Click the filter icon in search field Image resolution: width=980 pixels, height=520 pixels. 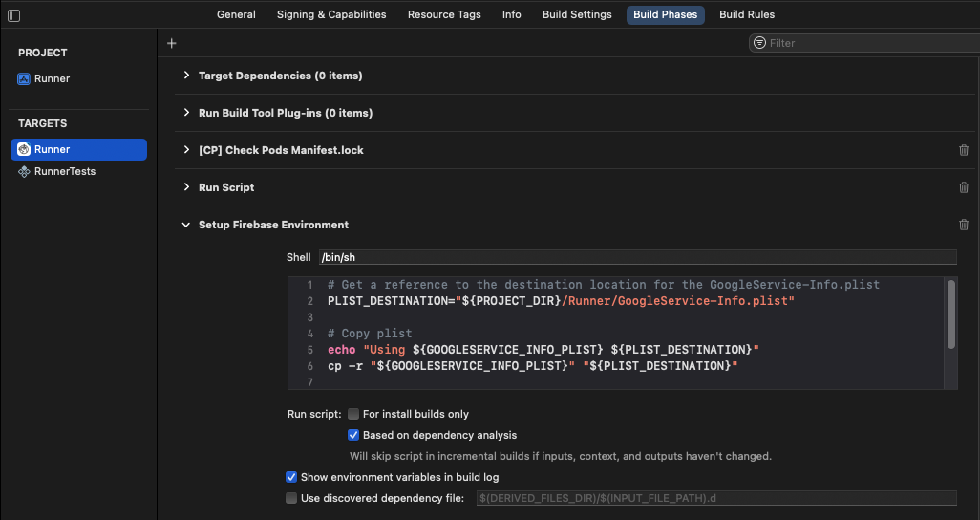tap(759, 43)
